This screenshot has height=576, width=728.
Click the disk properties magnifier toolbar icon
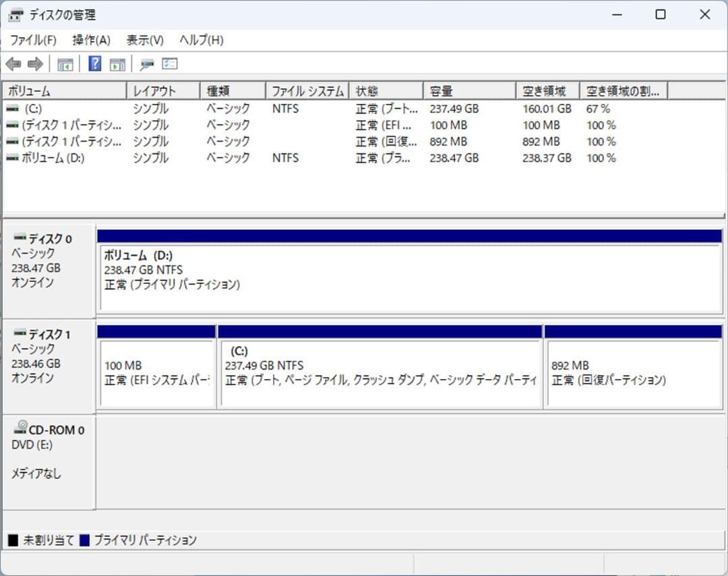(147, 63)
